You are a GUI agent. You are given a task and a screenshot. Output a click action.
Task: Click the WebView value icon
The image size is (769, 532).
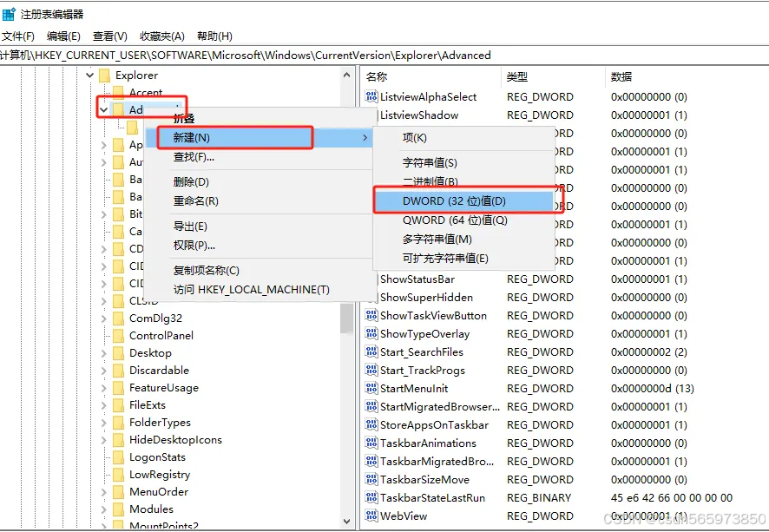pyautogui.click(x=371, y=516)
